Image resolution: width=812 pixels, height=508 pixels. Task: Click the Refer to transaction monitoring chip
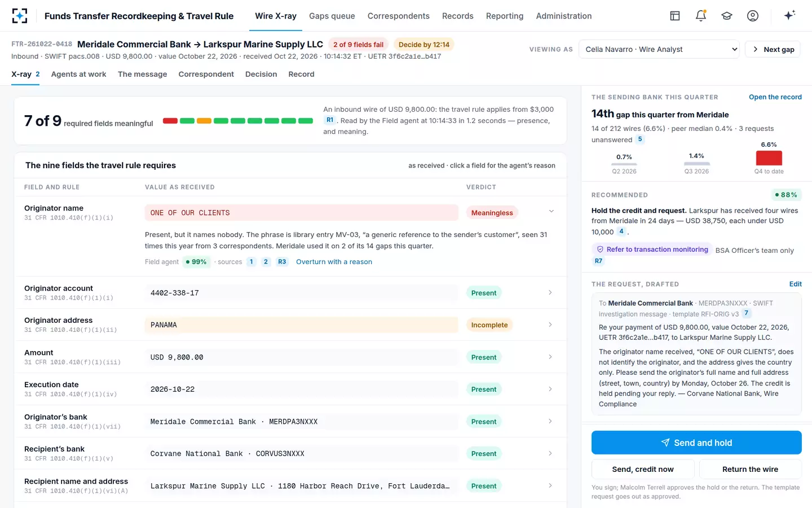click(x=651, y=249)
